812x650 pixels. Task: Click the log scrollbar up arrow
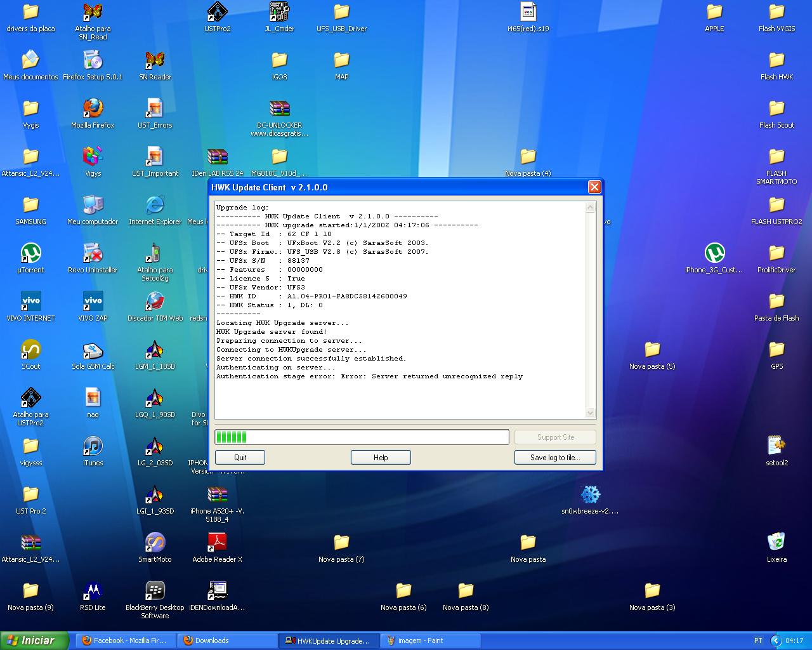point(590,208)
